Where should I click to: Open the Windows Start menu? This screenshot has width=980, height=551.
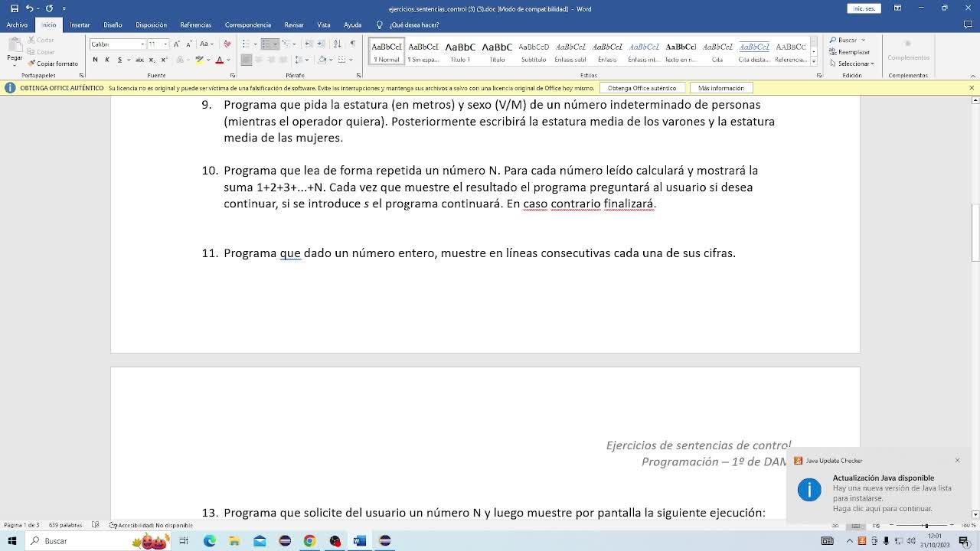[x=12, y=541]
